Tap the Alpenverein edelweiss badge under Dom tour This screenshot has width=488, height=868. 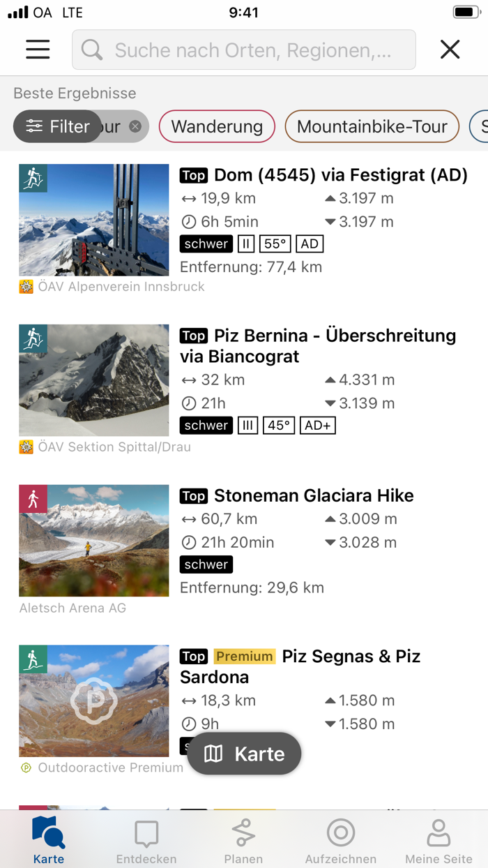point(26,287)
